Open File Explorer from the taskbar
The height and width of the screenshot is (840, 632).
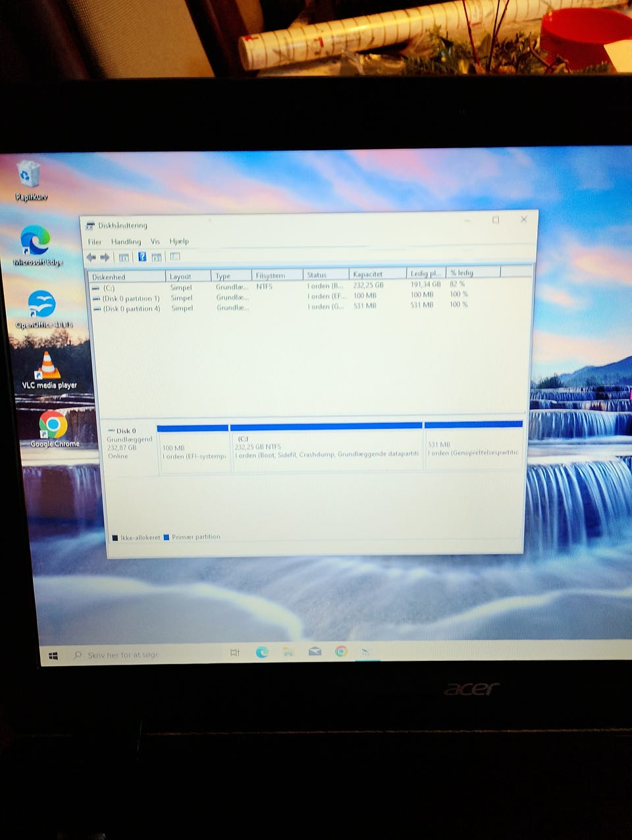(288, 652)
